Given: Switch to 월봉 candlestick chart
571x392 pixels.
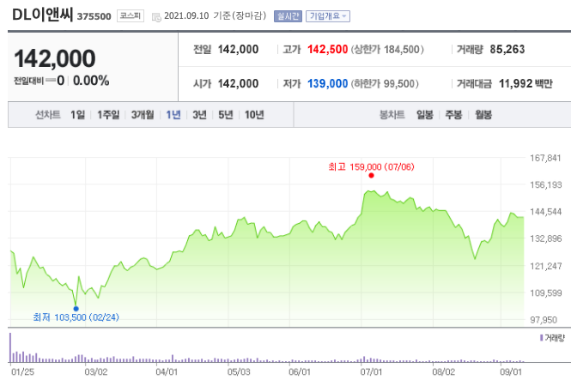Looking at the screenshot, I should (x=483, y=115).
